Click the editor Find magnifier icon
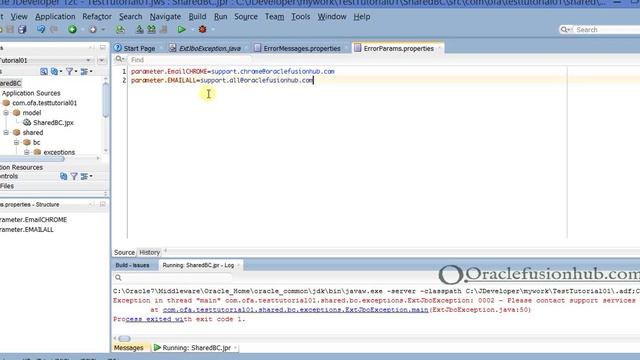The height and width of the screenshot is (360, 640). click(119, 60)
